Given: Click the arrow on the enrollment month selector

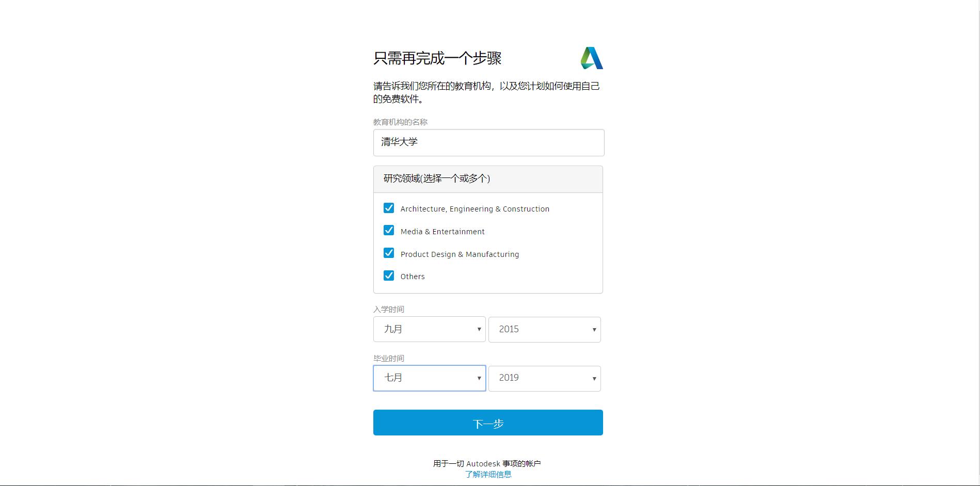Looking at the screenshot, I should point(478,329).
